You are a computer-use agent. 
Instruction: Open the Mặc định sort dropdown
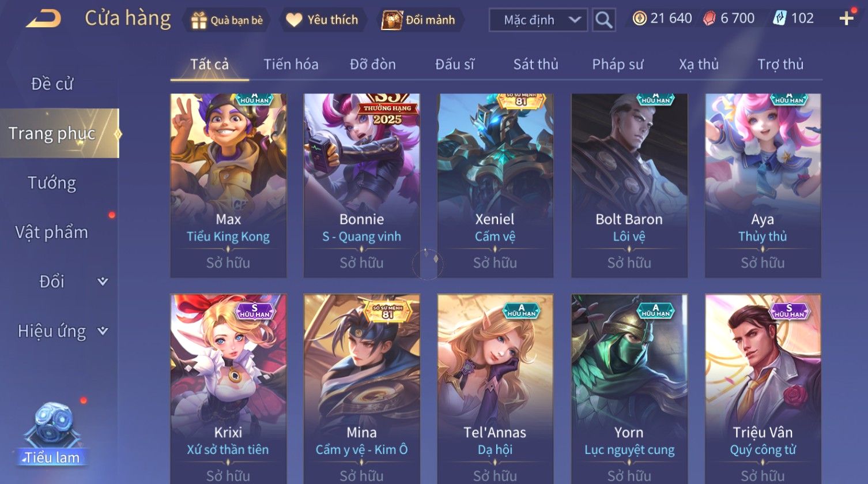click(x=538, y=20)
